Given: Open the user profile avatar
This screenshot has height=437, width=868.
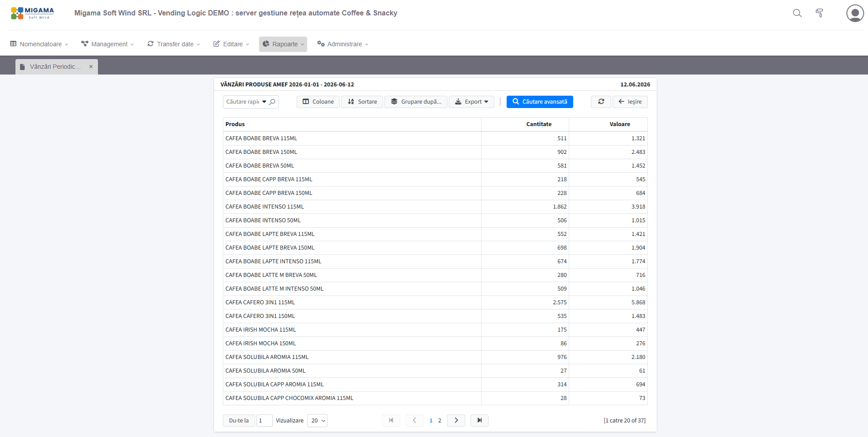Looking at the screenshot, I should (855, 13).
